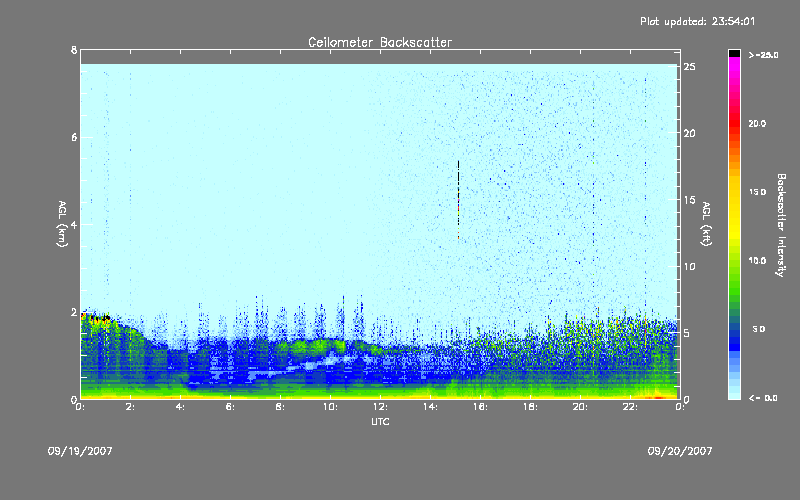Click the red surface hotspot near 23 UTC

click(x=657, y=396)
